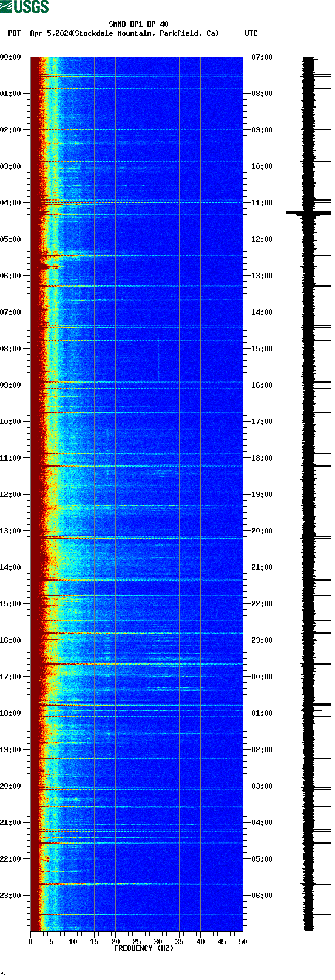The height and width of the screenshot is (980, 335).
Task: Click the UTC time label 13:00
Action: tap(262, 276)
